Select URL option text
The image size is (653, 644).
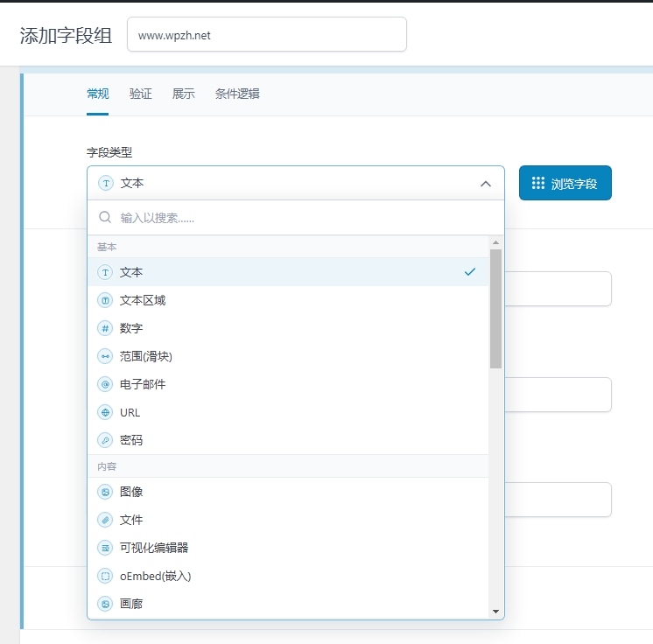coord(130,412)
